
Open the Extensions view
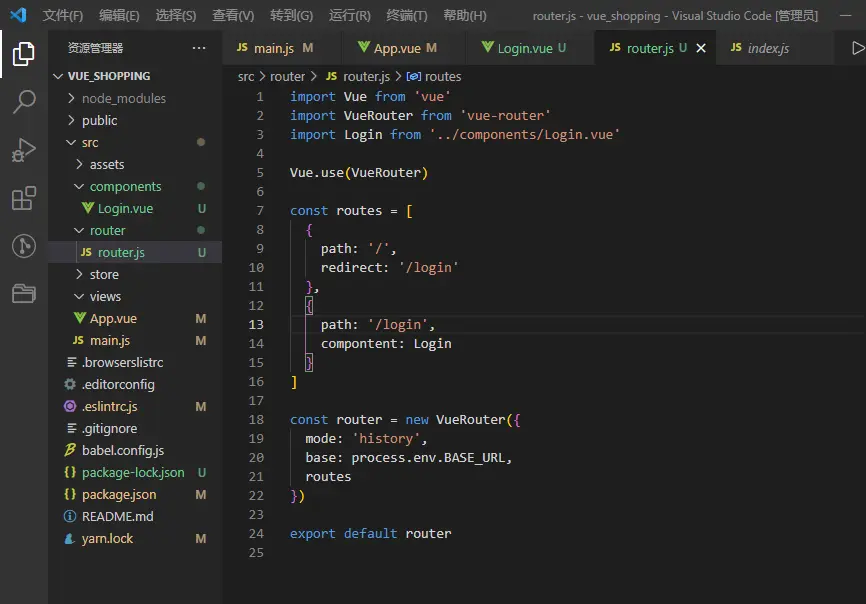pyautogui.click(x=24, y=198)
